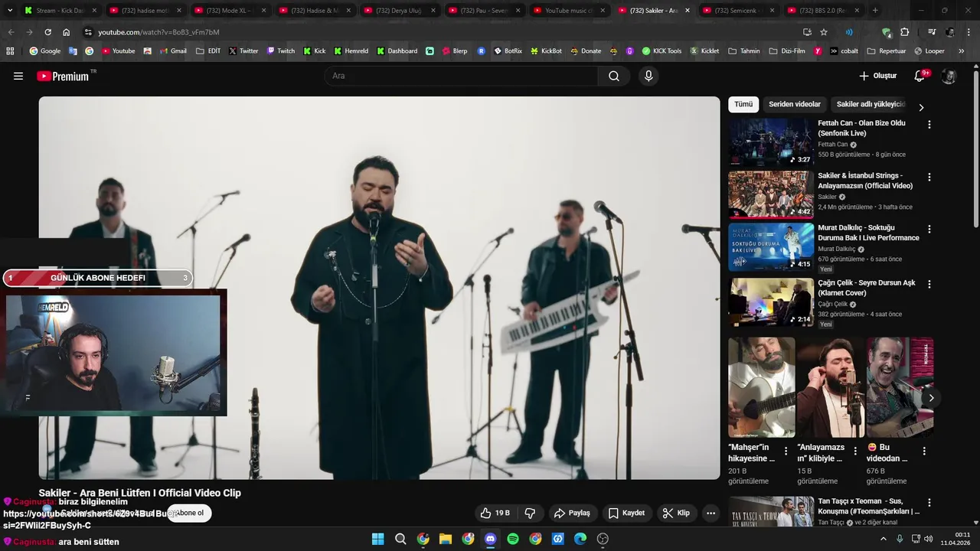Reload the page in Chrome
This screenshot has width=980, height=551.
47,32
